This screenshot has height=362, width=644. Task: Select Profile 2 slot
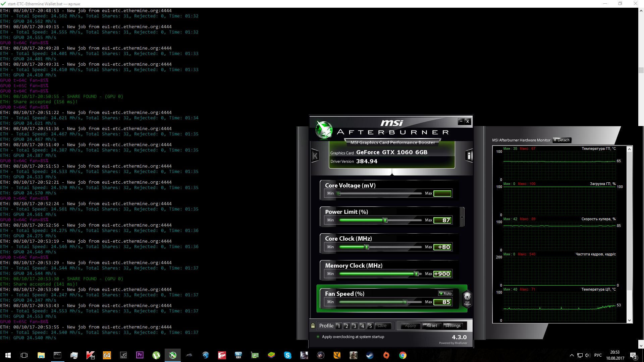[346, 326]
